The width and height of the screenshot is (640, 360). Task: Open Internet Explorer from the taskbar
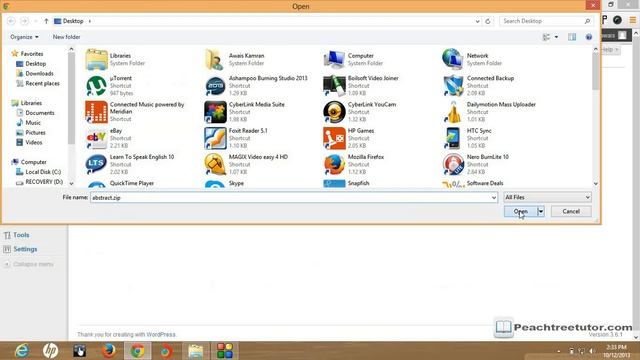pyautogui.click(x=22, y=351)
